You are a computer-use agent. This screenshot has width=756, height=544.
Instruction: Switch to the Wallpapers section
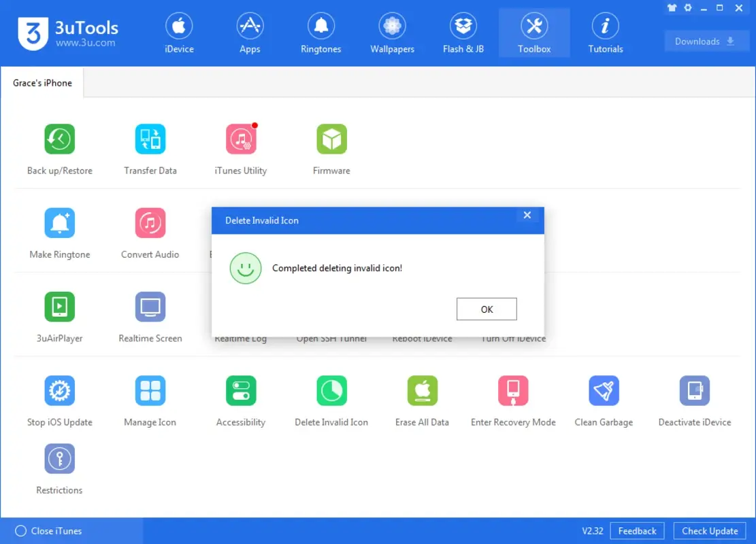pyautogui.click(x=392, y=31)
